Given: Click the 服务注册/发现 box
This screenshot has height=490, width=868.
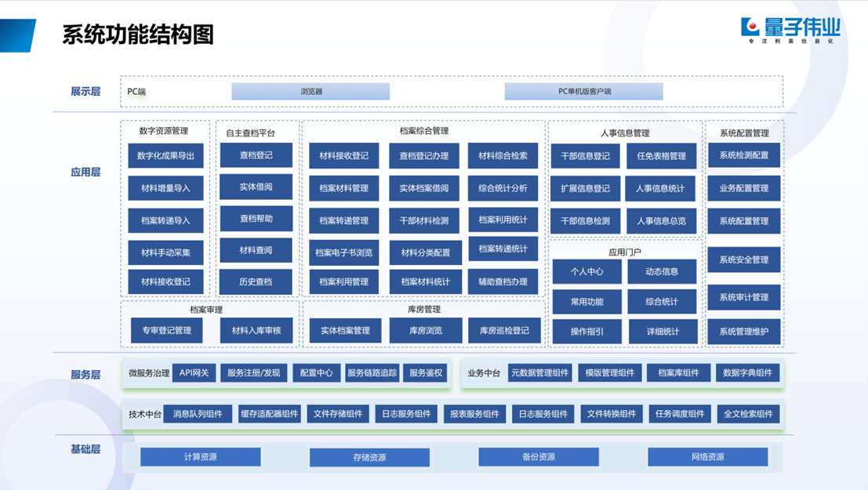Looking at the screenshot, I should (x=253, y=372).
